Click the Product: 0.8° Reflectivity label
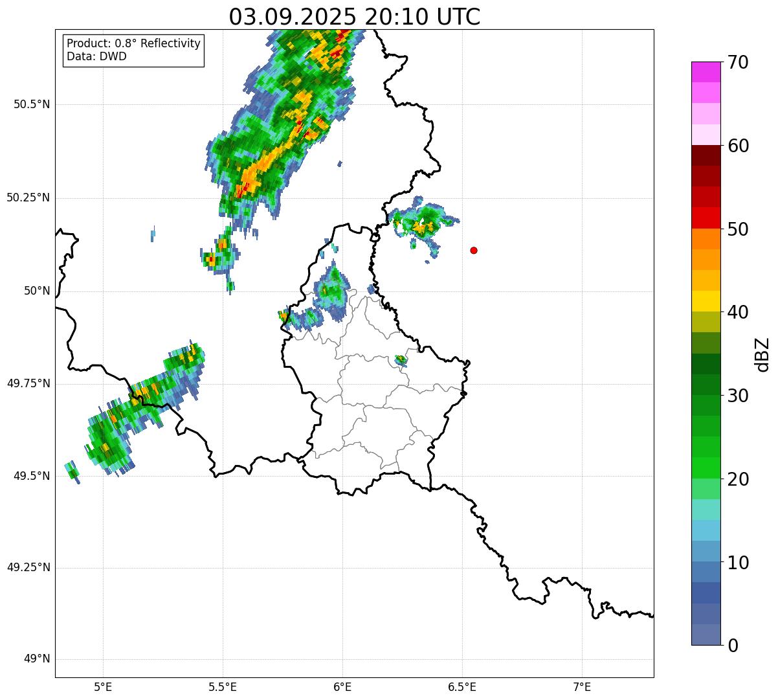 [134, 43]
